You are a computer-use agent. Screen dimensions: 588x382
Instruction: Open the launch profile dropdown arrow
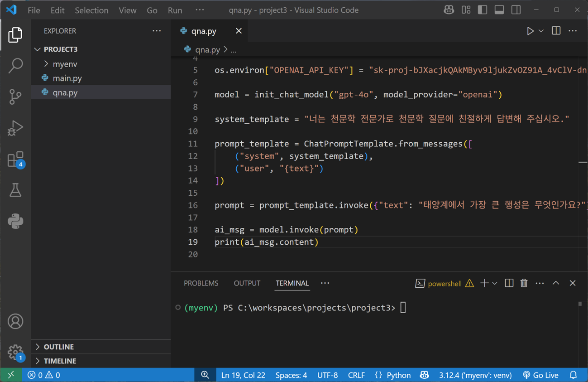(495, 283)
